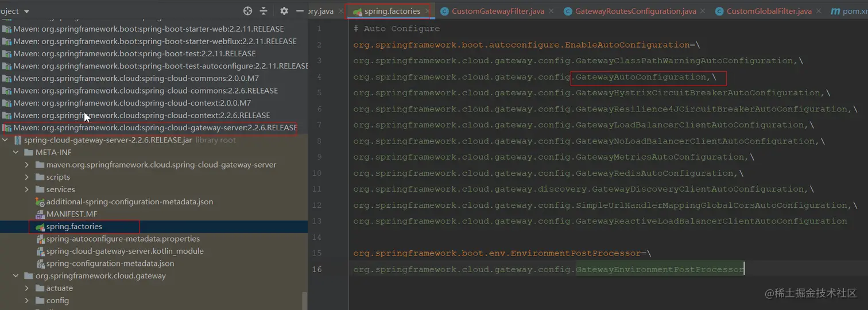This screenshot has width=868, height=310.
Task: Click the actuate package folder icon
Action: [x=40, y=288]
